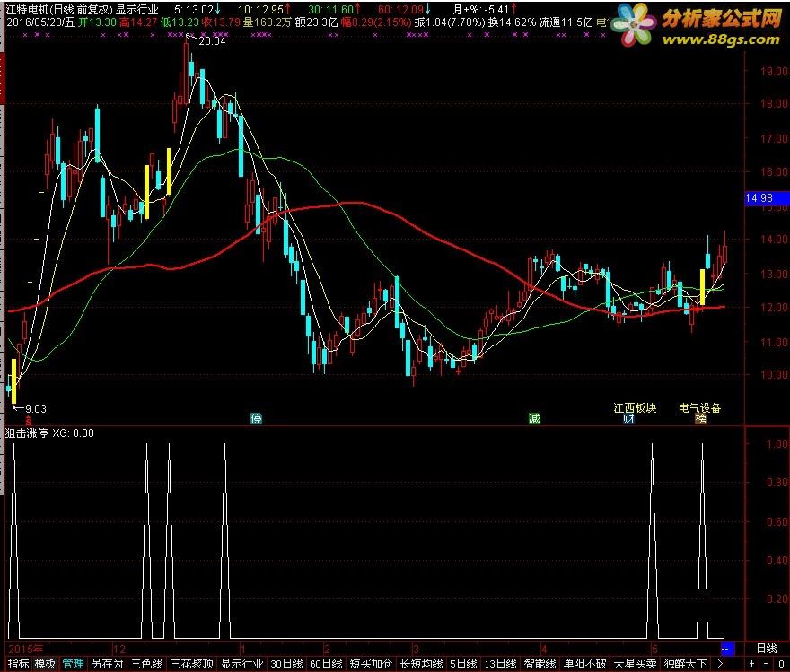Switch to the 三花聚顶 template
The width and height of the screenshot is (790, 672).
pos(192,663)
